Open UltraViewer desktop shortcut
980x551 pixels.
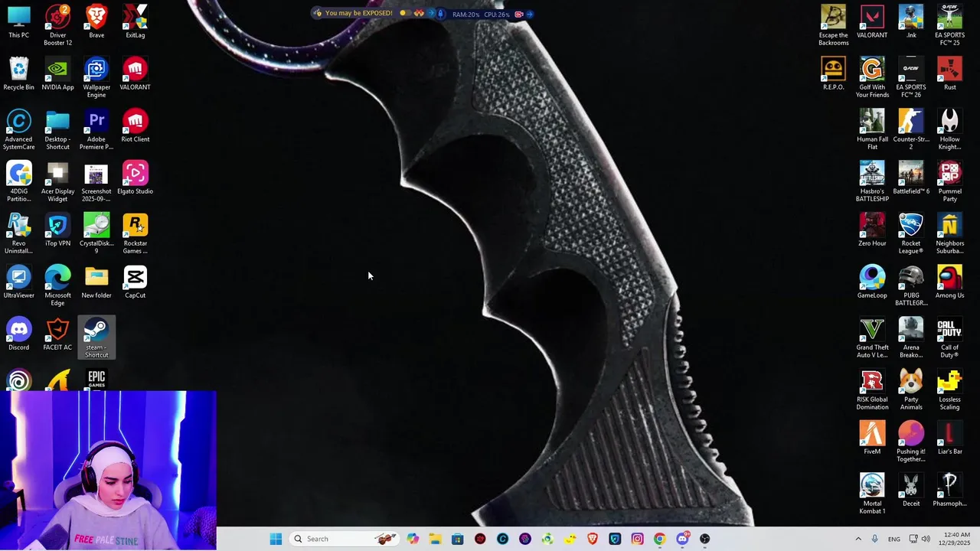click(18, 282)
